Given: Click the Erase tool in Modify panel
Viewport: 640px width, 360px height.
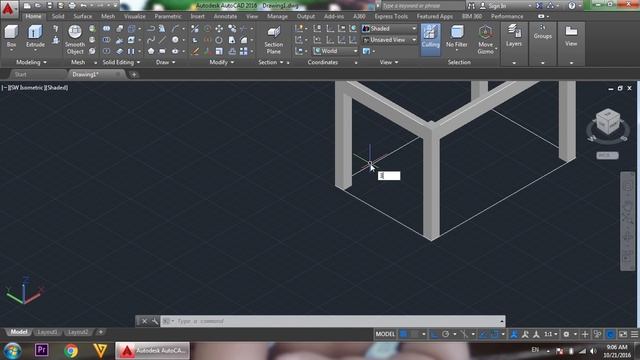Looking at the screenshot, I should [x=196, y=51].
